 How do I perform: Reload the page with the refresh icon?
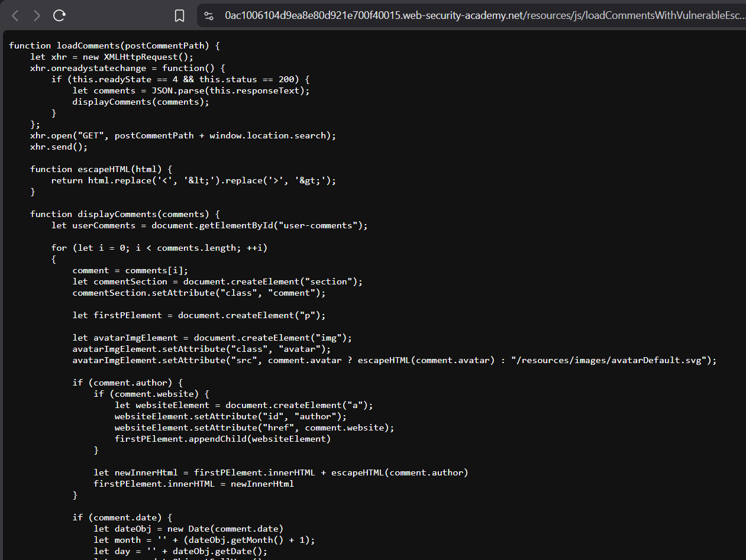click(59, 16)
